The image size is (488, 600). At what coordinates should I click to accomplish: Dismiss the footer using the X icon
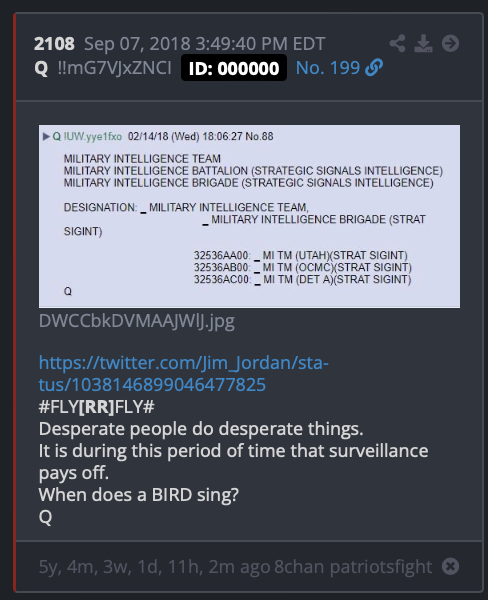tap(450, 566)
